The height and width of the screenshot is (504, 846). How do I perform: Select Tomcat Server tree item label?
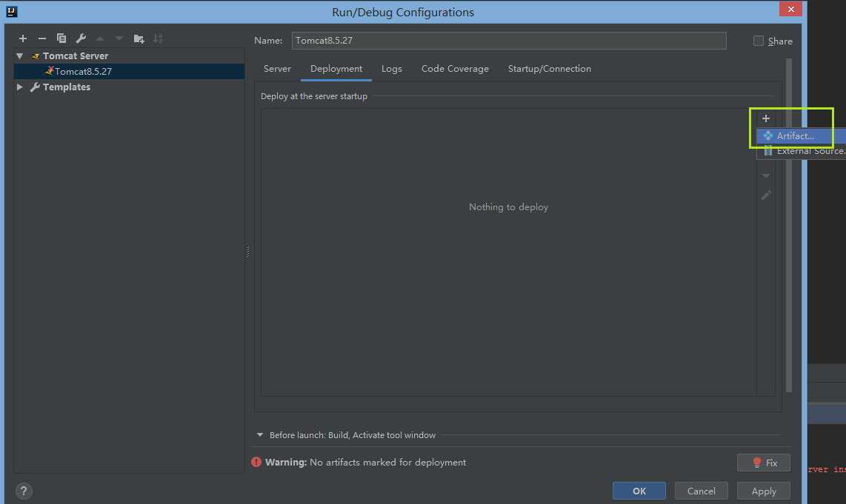pos(76,56)
